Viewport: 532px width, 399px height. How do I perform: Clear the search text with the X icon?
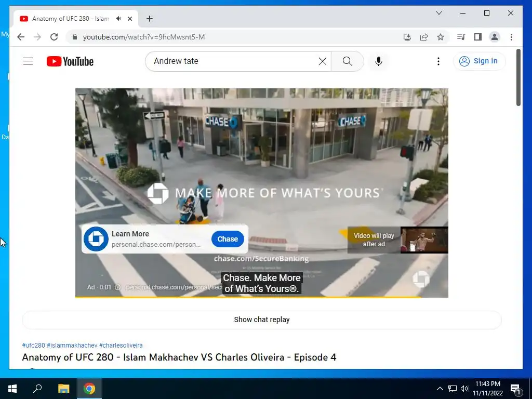(x=322, y=61)
